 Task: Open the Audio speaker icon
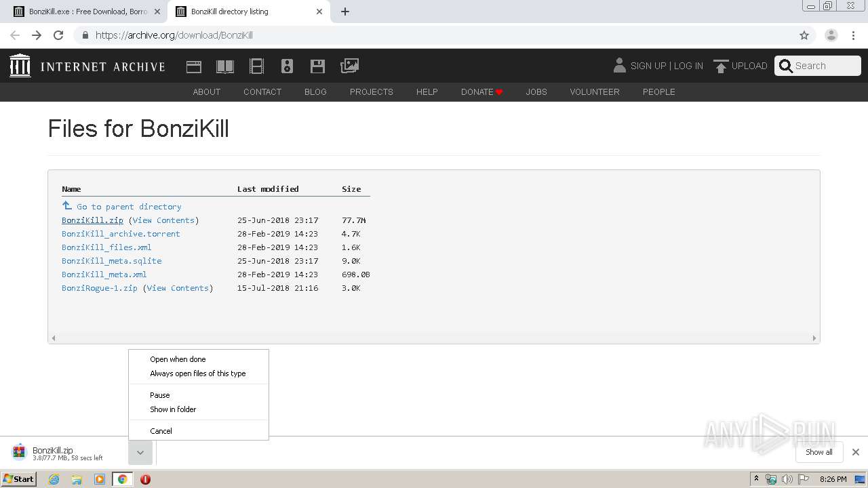coord(287,66)
